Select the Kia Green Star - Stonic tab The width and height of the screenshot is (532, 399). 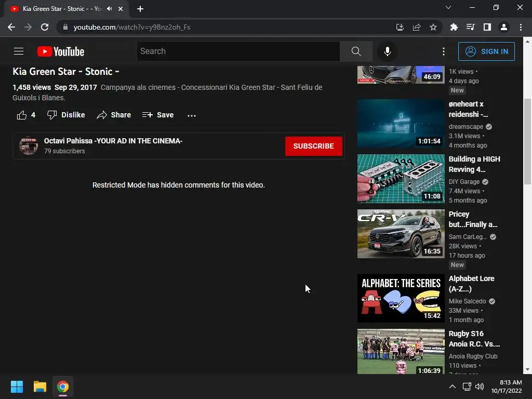(x=66, y=9)
